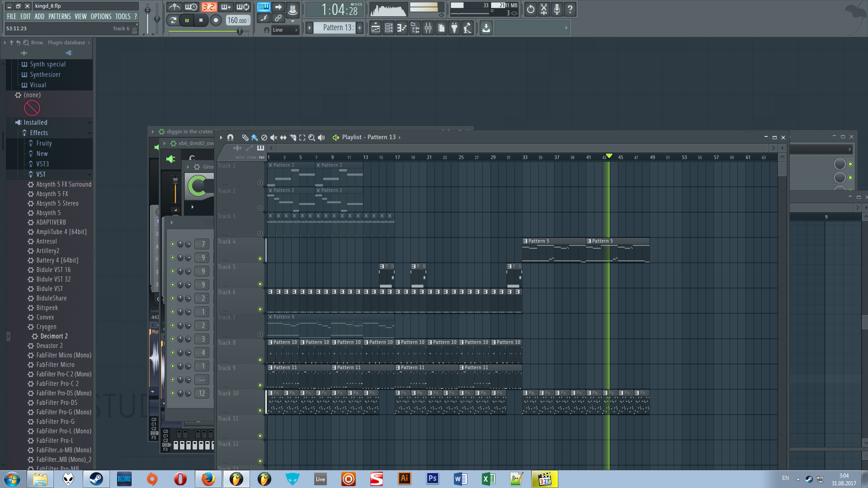Screen dimensions: 868x488
Task: Mute Track 4 in playlist
Action: [260, 259]
